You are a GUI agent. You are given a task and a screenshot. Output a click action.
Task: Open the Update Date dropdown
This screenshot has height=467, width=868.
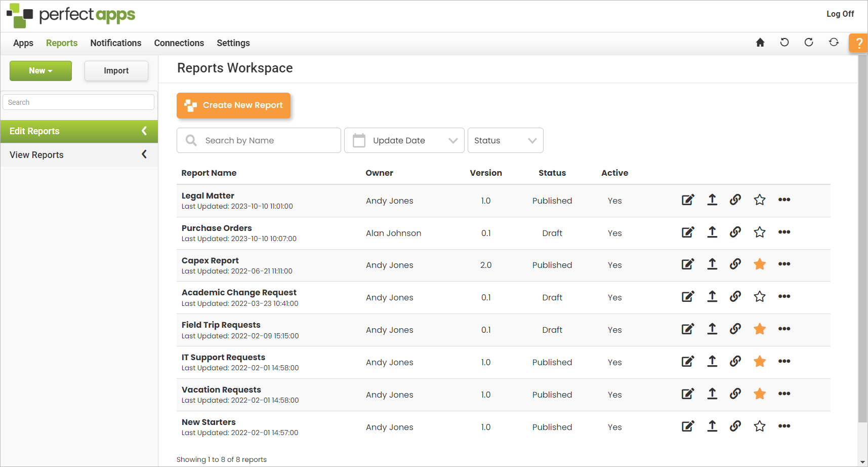click(x=404, y=140)
